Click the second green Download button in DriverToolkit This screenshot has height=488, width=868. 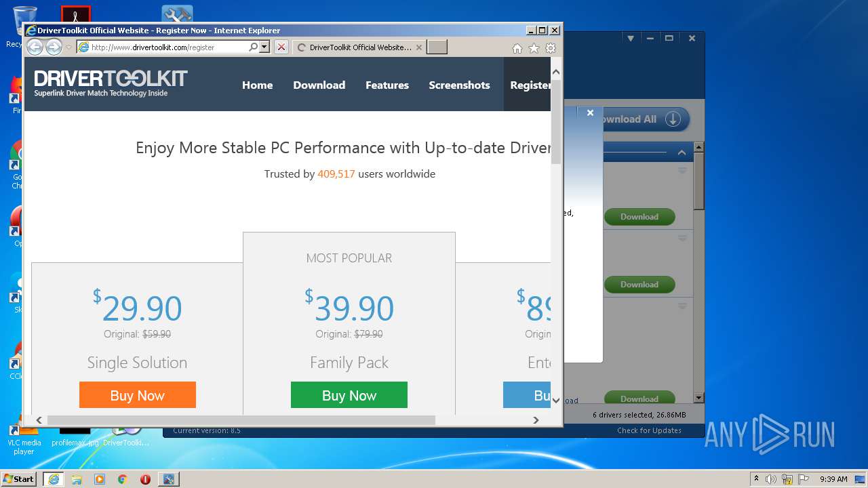click(x=639, y=285)
